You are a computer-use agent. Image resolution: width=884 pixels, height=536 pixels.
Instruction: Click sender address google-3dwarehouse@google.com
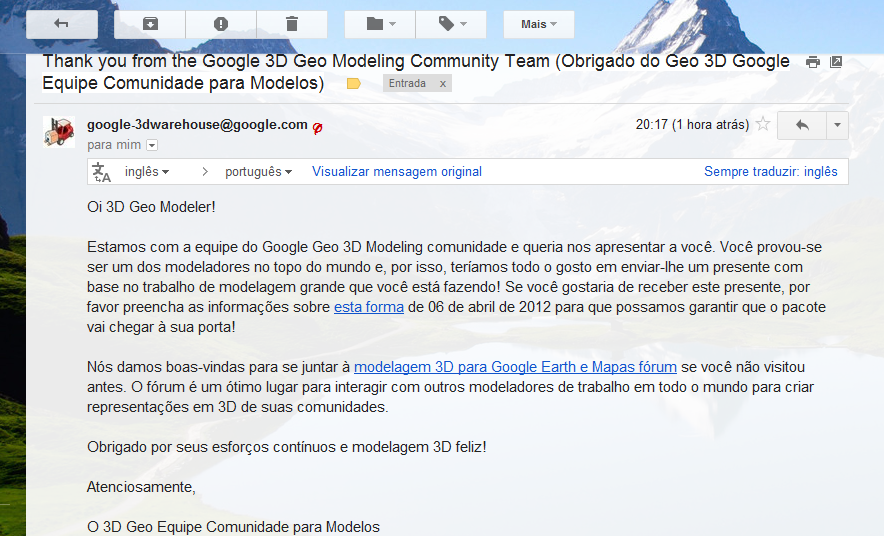pyautogui.click(x=197, y=125)
